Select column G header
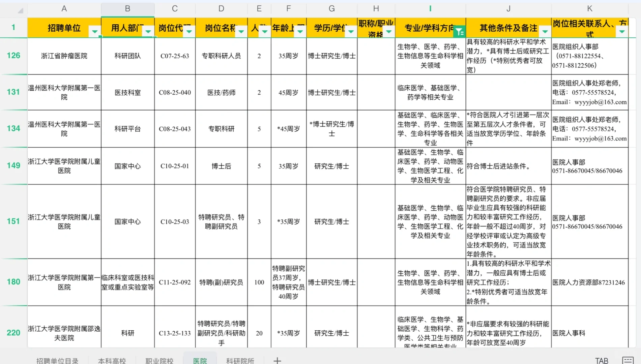This screenshot has height=364, width=641. (332, 9)
